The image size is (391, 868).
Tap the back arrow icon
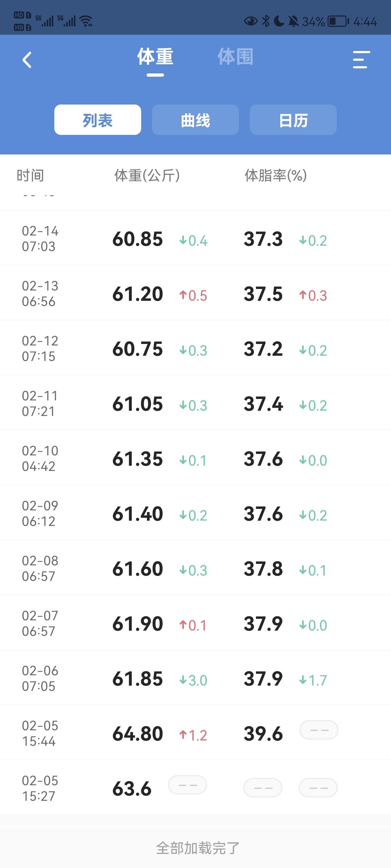point(27,60)
